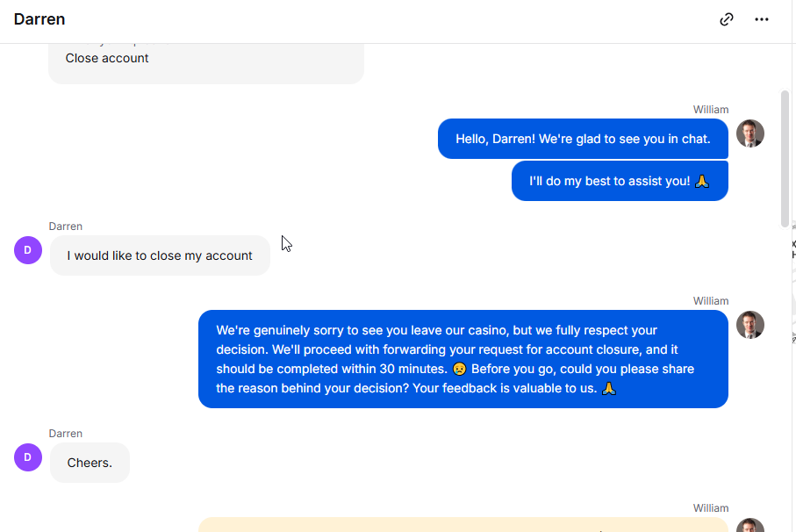Select the 'Hello, Darren!' message bubble
The image size is (796, 532).
coord(583,139)
